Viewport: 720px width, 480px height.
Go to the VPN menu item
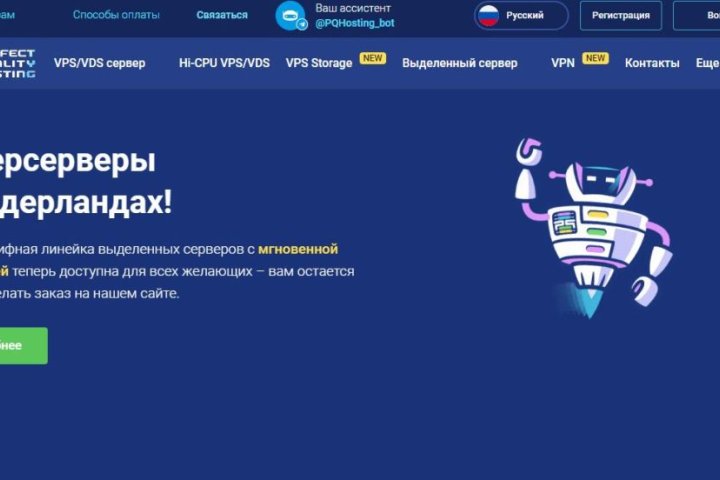pyautogui.click(x=563, y=63)
